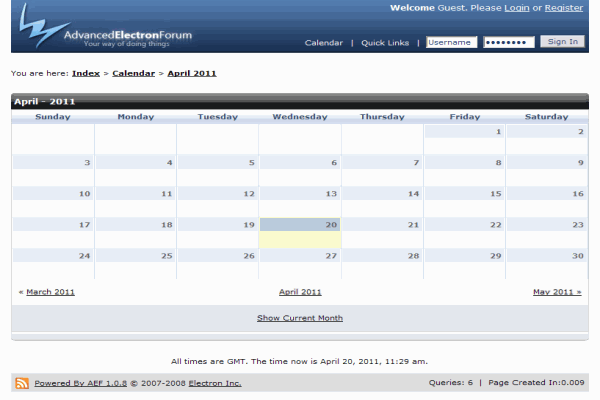Click the Calendar breadcrumb link
Screen dimensions: 600x400
tap(134, 73)
